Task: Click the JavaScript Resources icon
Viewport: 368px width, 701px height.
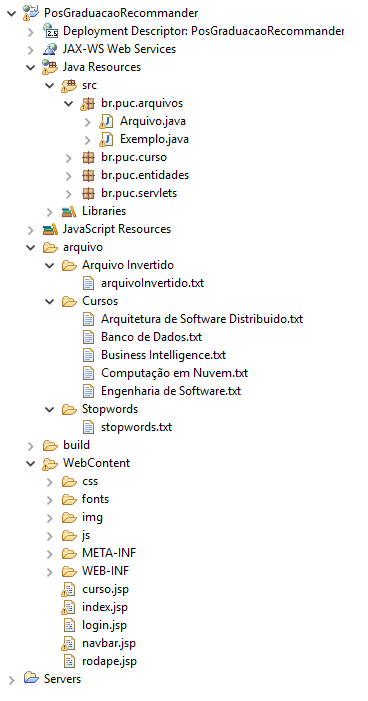Action: [x=50, y=229]
